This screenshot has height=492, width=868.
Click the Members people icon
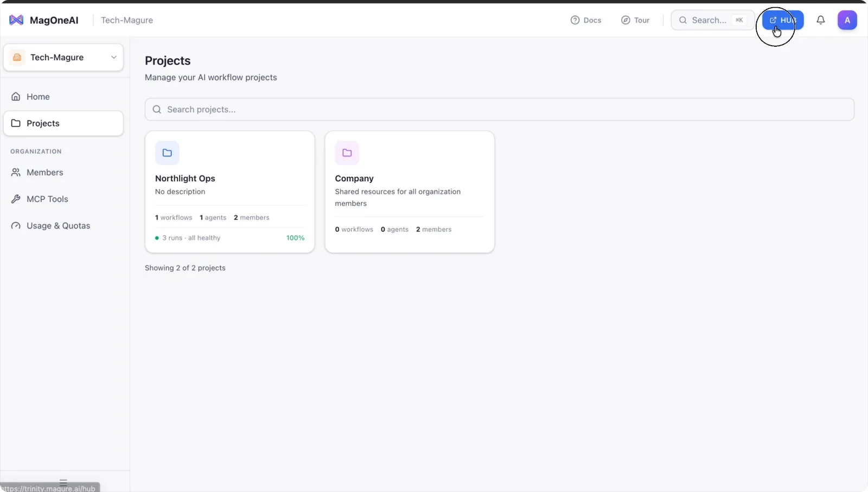(x=16, y=172)
